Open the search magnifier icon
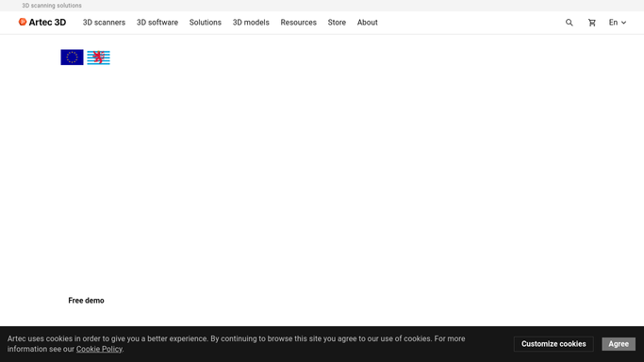 pos(569,23)
